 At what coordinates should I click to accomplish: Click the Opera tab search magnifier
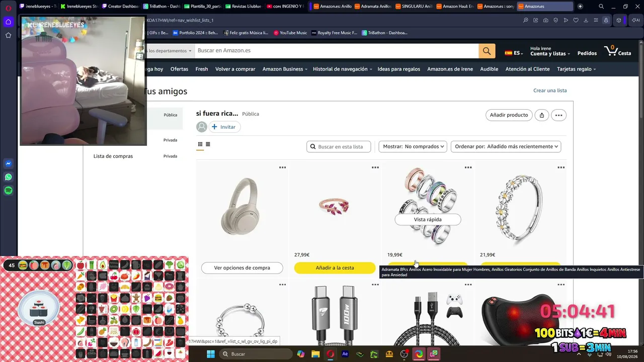point(601,7)
